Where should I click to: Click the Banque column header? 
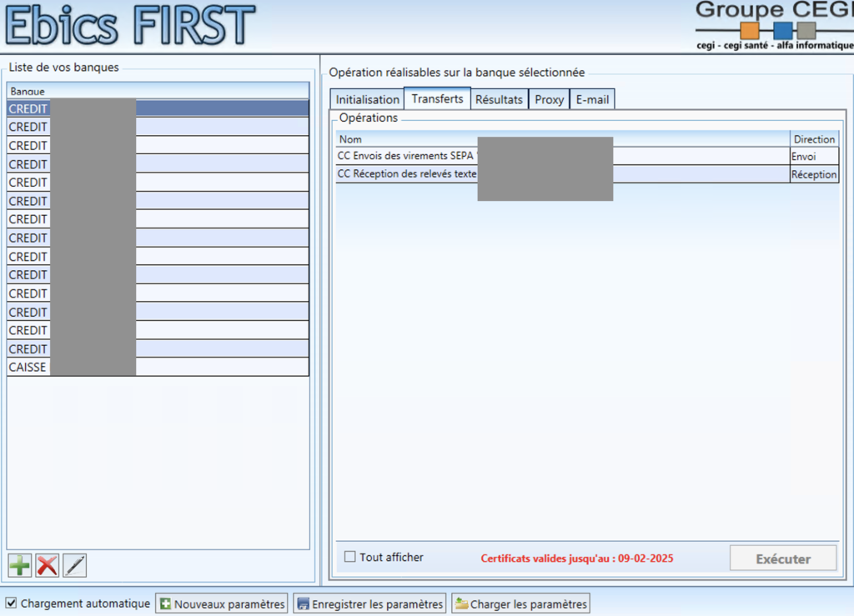point(158,91)
